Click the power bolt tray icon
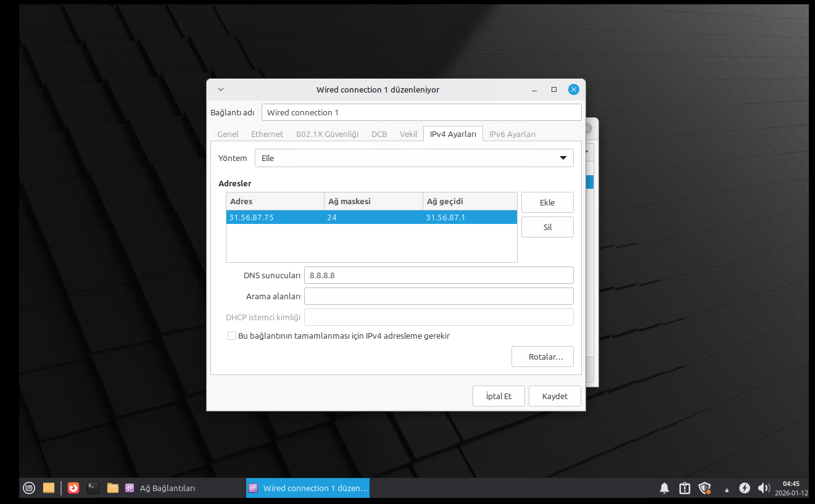The height and width of the screenshot is (504, 815). pos(745,488)
